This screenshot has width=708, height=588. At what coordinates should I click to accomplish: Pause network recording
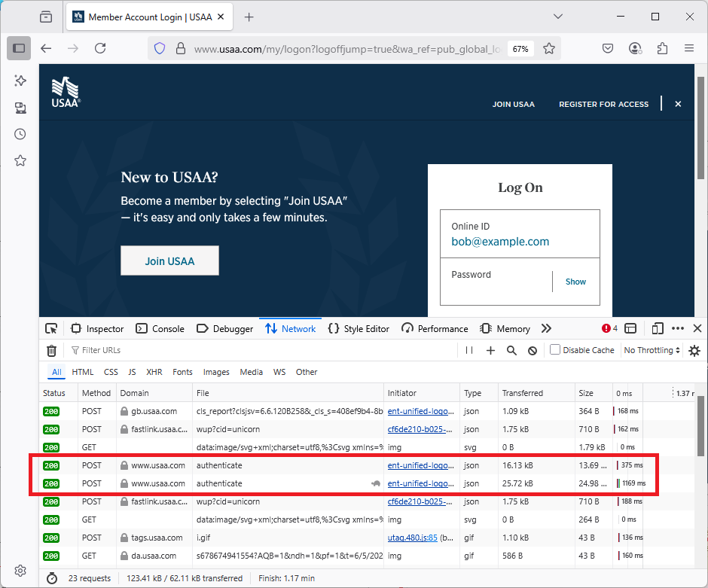[x=469, y=350]
